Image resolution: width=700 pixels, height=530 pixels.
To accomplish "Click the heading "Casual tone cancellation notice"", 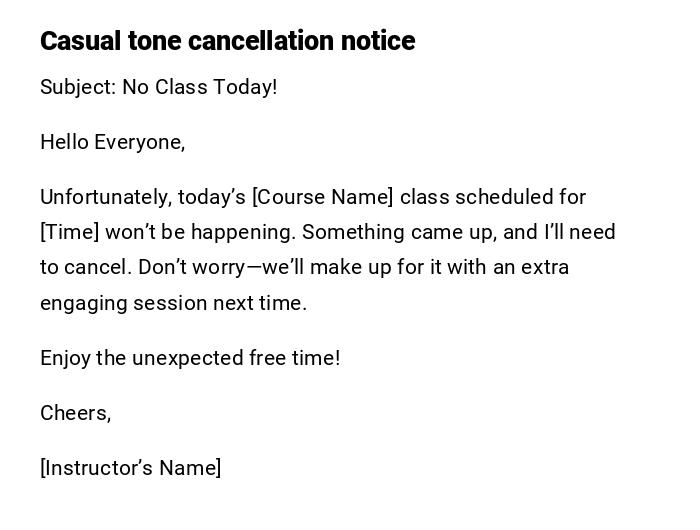I will click(227, 41).
